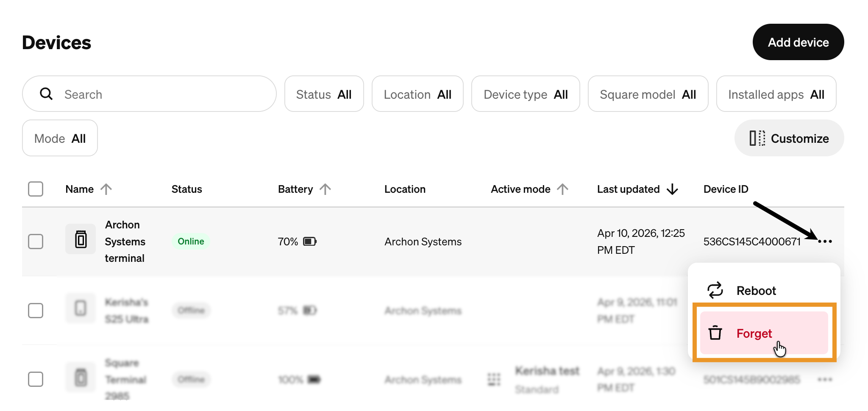The width and height of the screenshot is (868, 411).
Task: Toggle the select-all checkbox in header
Action: 36,189
